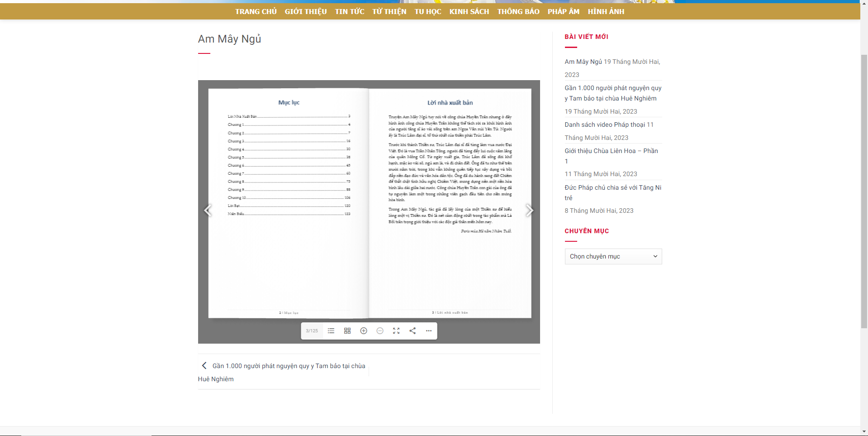The height and width of the screenshot is (436, 868).
Task: Open the flipbook more options menu
Action: 429,331
